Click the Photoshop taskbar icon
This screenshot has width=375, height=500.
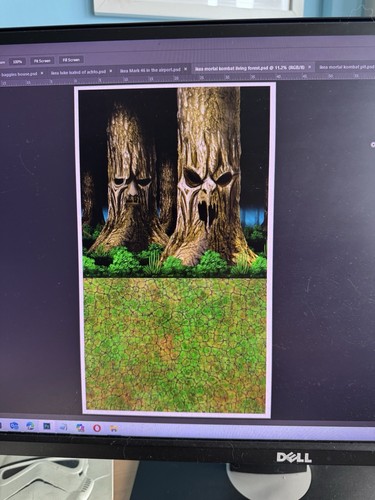(47, 426)
